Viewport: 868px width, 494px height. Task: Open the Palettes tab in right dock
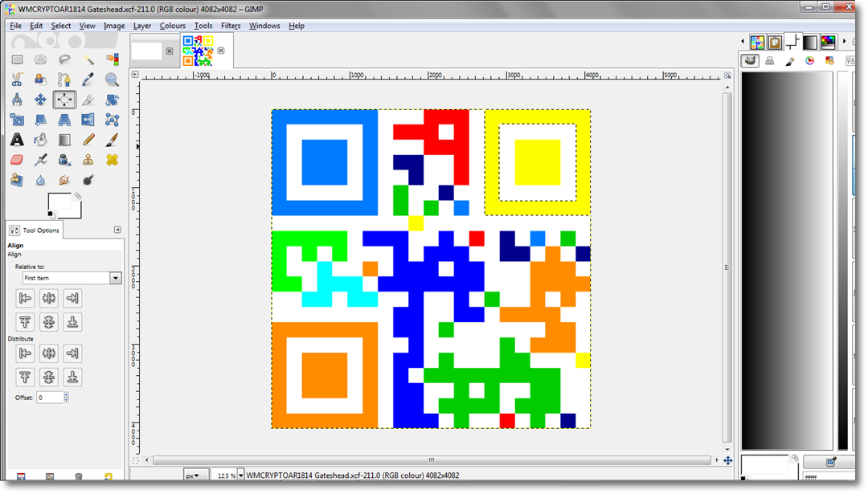(828, 42)
